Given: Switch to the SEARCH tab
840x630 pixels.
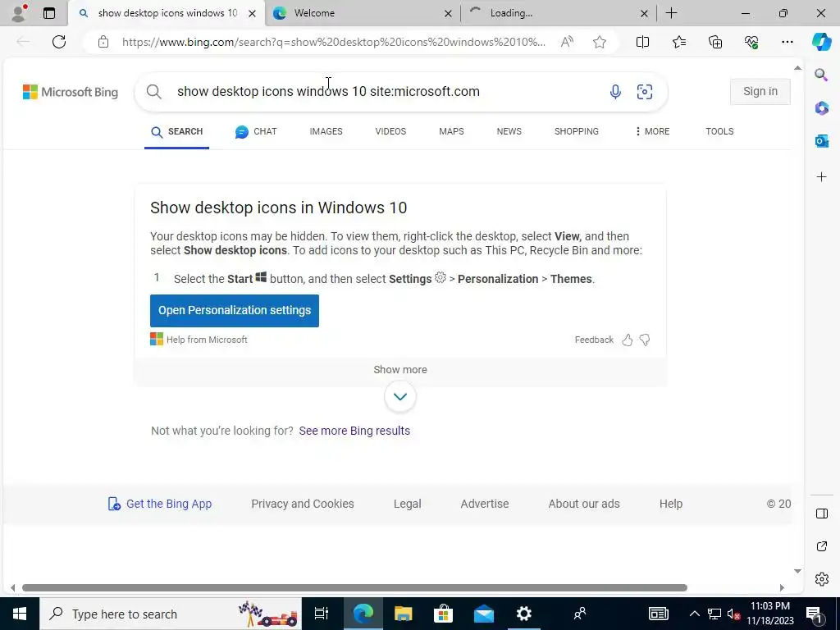Looking at the screenshot, I should pos(177,132).
